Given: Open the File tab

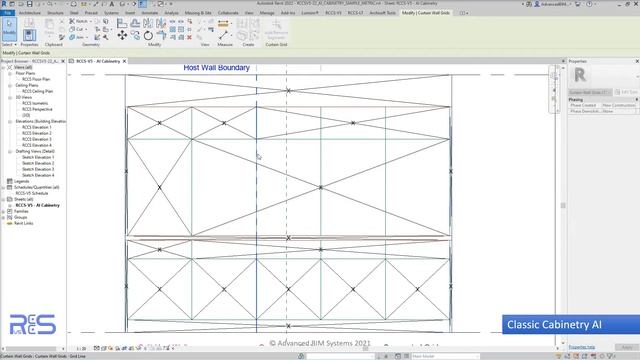Looking at the screenshot, I should coord(7,13).
